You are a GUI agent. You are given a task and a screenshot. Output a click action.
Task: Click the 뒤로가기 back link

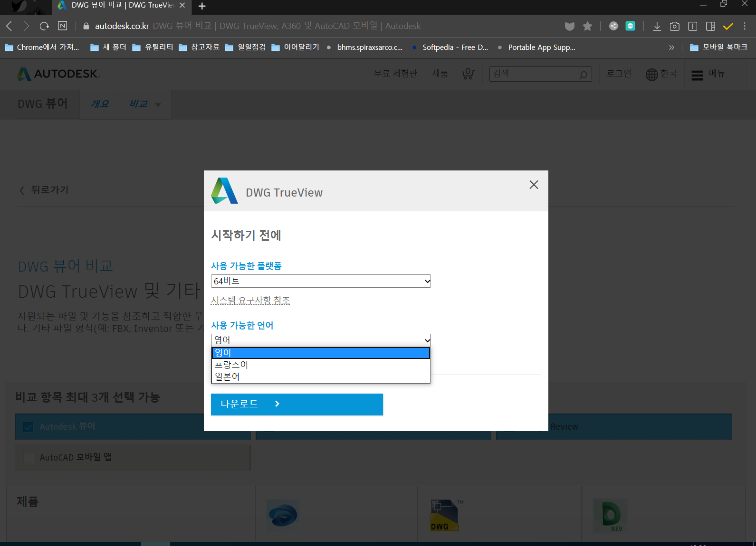click(44, 190)
